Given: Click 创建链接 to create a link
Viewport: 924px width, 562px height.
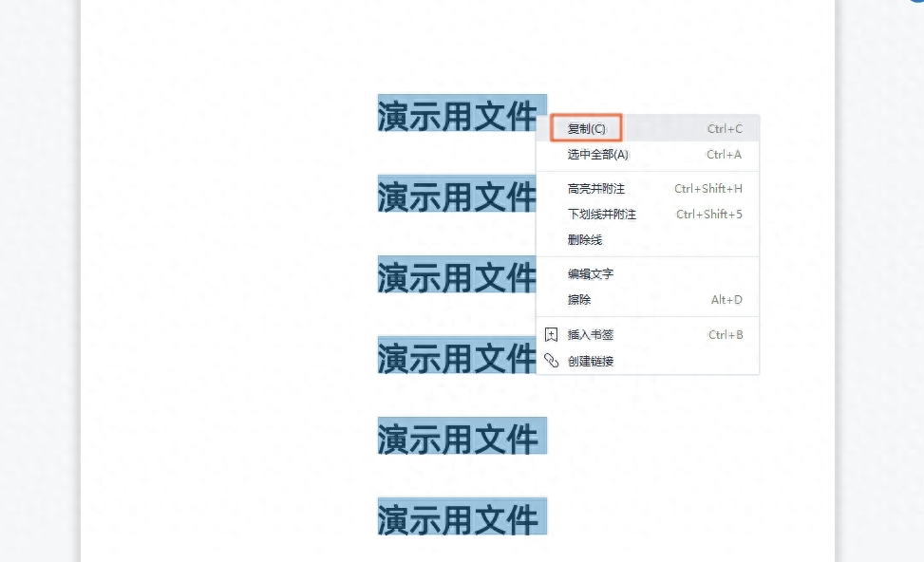Looking at the screenshot, I should (x=590, y=361).
